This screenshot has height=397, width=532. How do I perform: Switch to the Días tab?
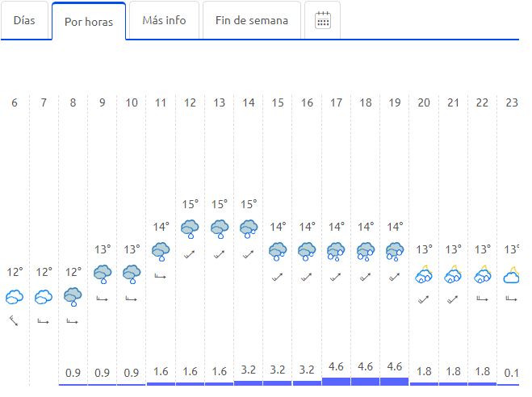point(24,21)
